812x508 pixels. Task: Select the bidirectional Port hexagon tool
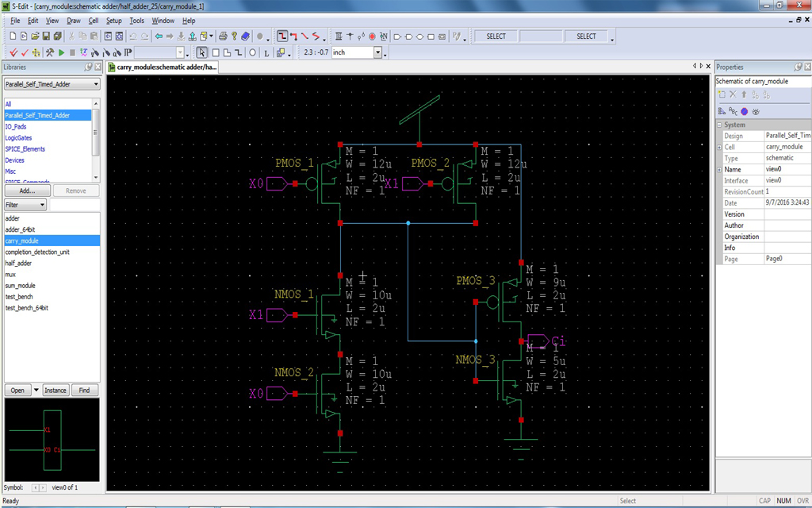420,37
